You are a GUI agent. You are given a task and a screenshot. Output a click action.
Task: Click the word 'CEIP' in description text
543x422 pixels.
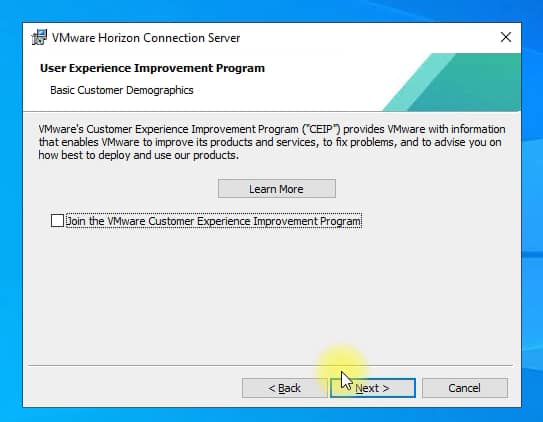pyautogui.click(x=320, y=129)
